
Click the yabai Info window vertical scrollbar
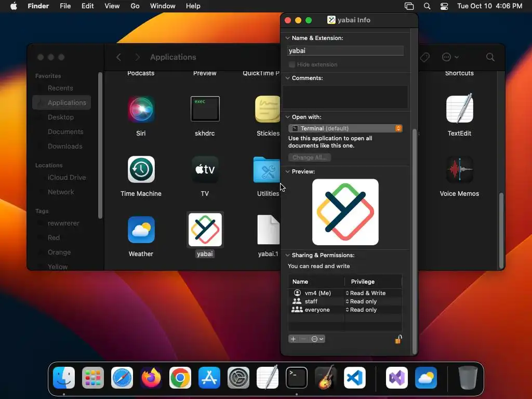point(414,242)
